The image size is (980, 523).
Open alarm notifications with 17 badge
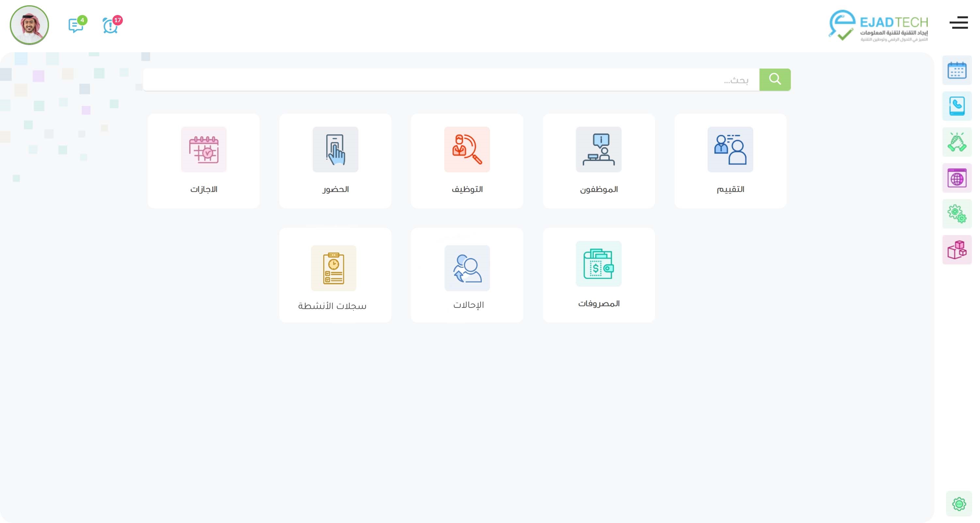click(x=110, y=26)
